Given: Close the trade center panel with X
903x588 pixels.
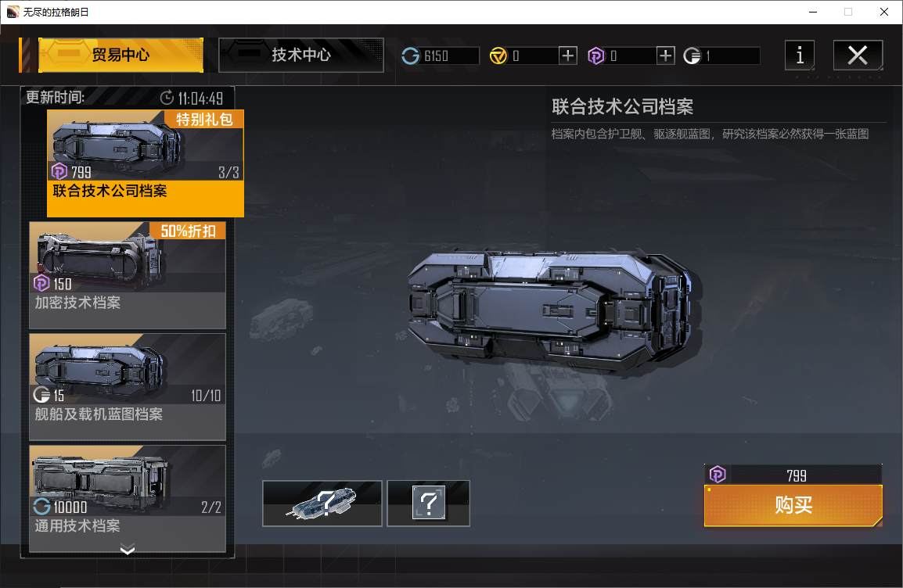Looking at the screenshot, I should tap(858, 56).
